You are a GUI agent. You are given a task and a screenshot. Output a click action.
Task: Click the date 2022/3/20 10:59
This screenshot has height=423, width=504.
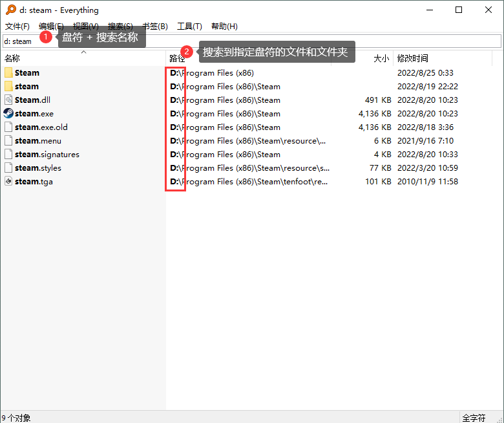coord(428,168)
